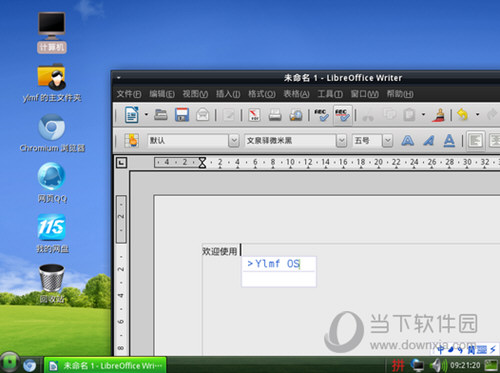Toggle Underline text formatting
Screen dimensions: 500x373
tap(449, 141)
